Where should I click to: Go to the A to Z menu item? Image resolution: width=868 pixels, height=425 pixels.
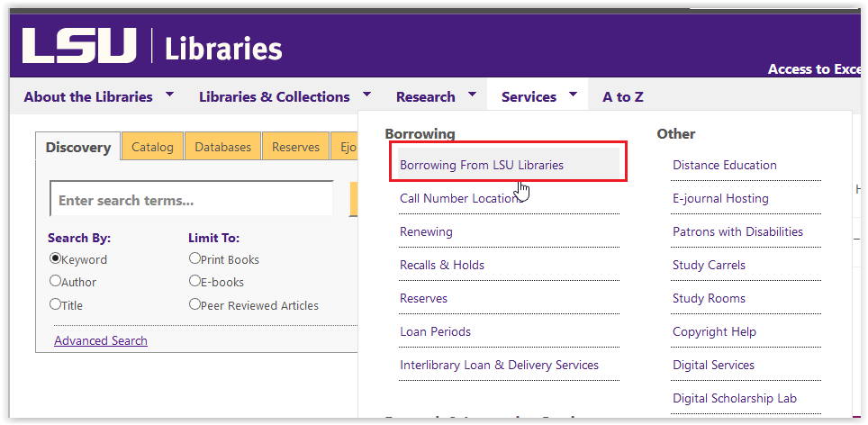[623, 97]
